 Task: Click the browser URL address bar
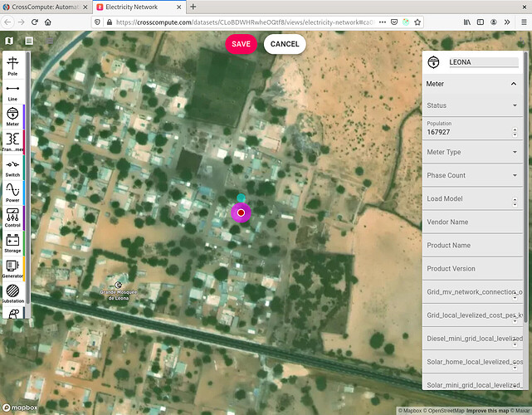(x=244, y=22)
